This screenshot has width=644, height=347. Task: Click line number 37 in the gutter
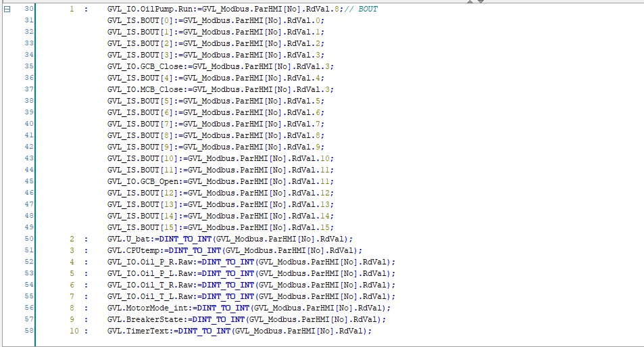click(29, 89)
